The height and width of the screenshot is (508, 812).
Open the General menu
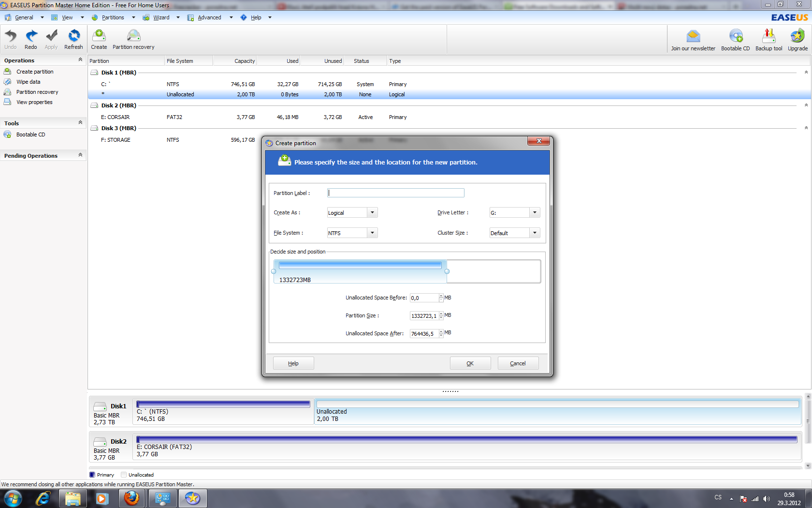[x=24, y=17]
